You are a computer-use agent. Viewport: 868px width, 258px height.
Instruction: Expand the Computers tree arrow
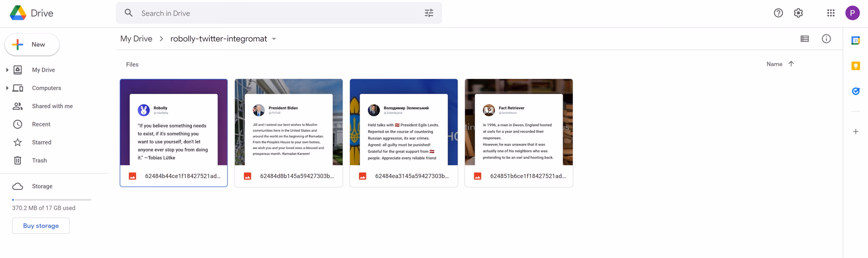tap(7, 88)
